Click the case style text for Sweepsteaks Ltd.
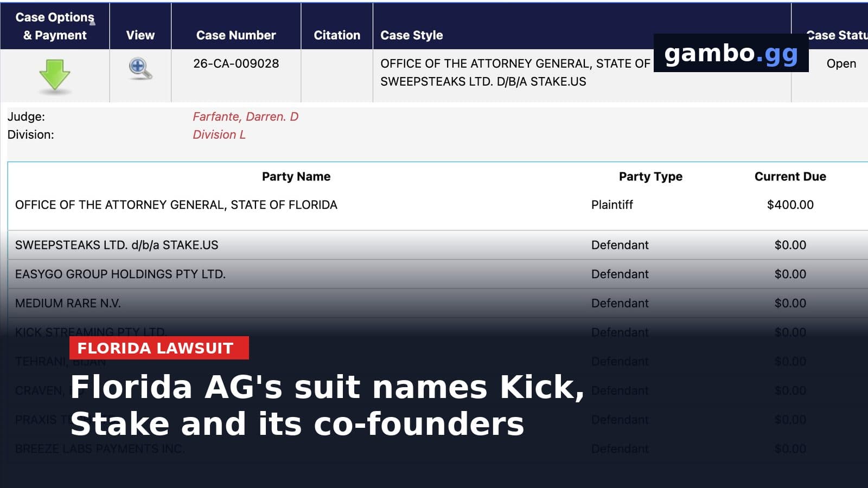868x488 pixels. tap(483, 81)
